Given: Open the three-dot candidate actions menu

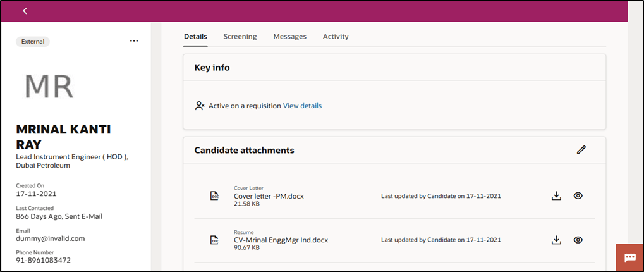Looking at the screenshot, I should (x=133, y=41).
